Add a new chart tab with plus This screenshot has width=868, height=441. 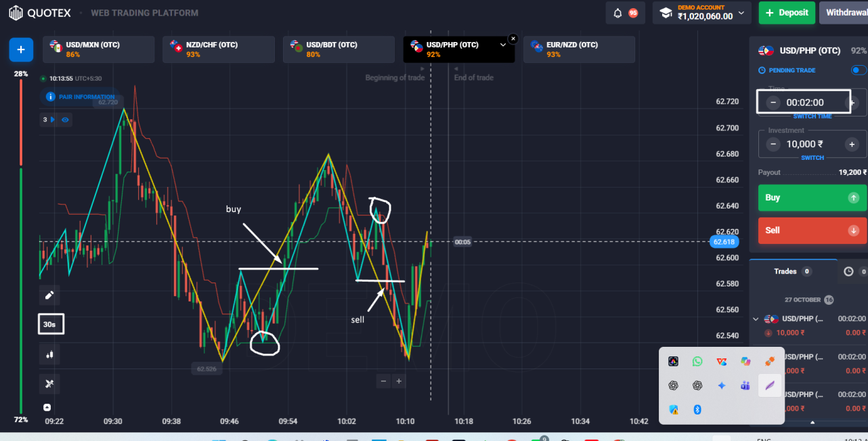tap(21, 49)
